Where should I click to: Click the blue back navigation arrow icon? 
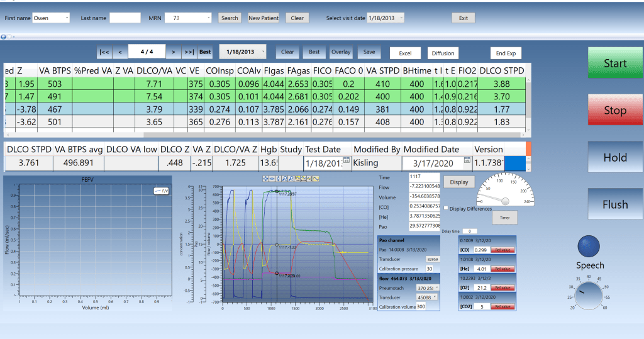tap(4, 36)
